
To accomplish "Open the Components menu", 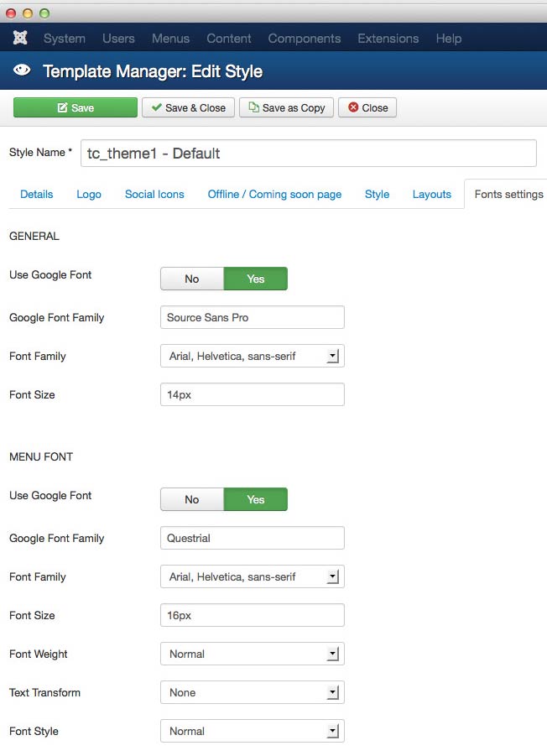I will 305,39.
